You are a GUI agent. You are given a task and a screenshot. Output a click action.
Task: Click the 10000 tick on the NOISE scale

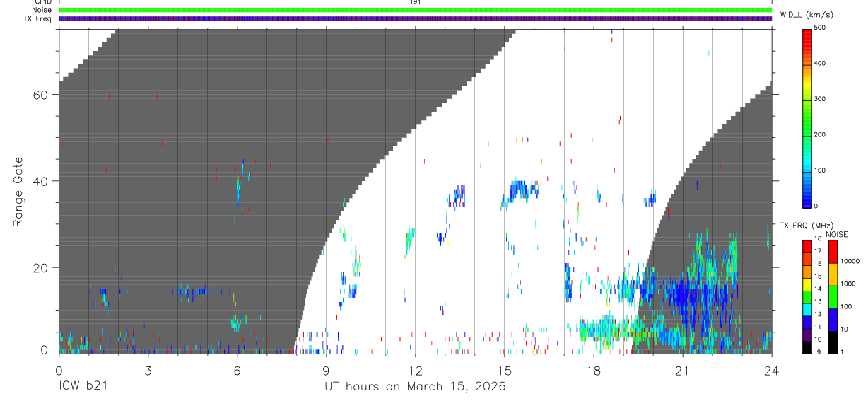point(850,261)
